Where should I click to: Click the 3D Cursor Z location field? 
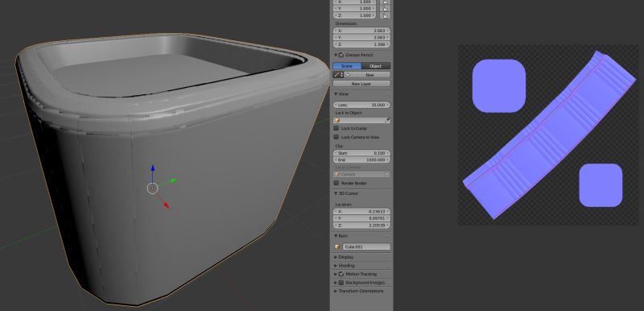click(x=361, y=225)
